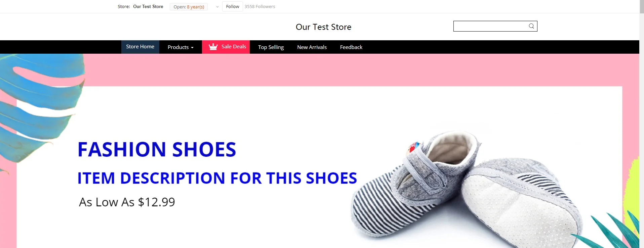This screenshot has height=248, width=644.
Task: Follow this store
Action: (x=233, y=7)
